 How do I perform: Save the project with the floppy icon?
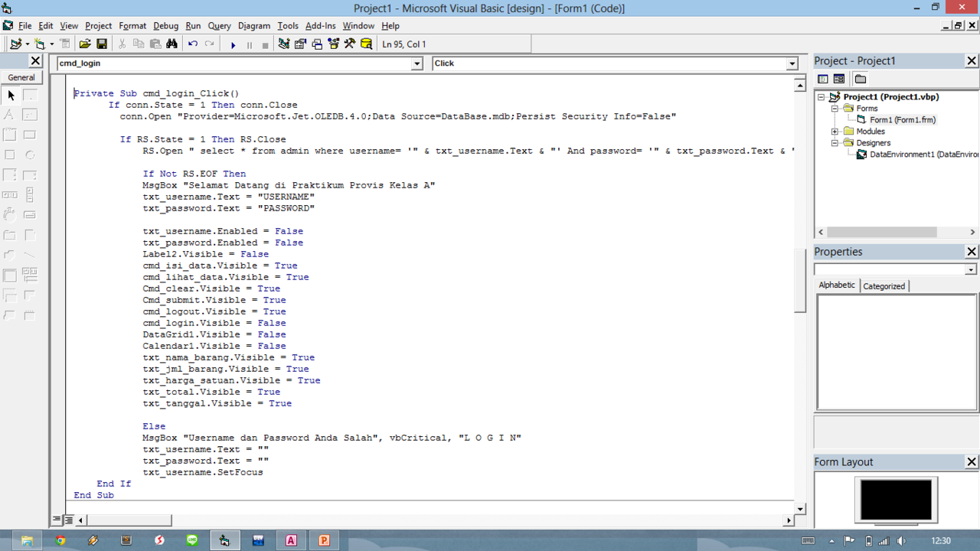pyautogui.click(x=101, y=44)
